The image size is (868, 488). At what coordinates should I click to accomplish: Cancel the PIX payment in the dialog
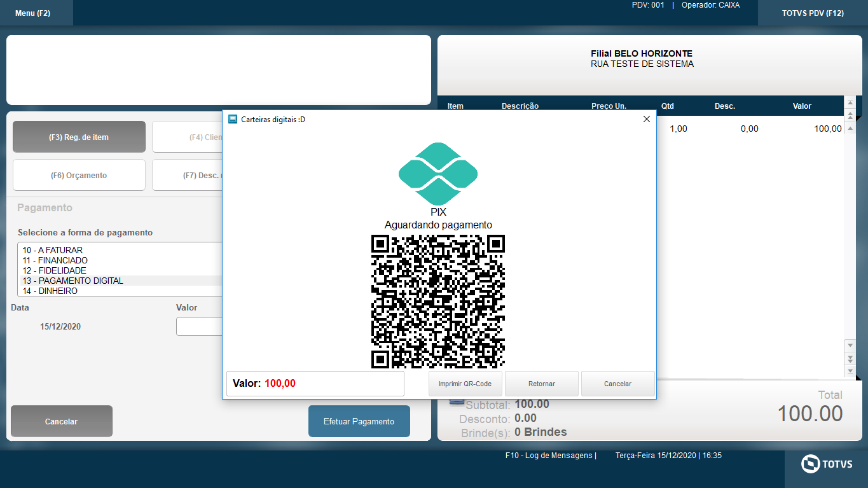(x=618, y=384)
